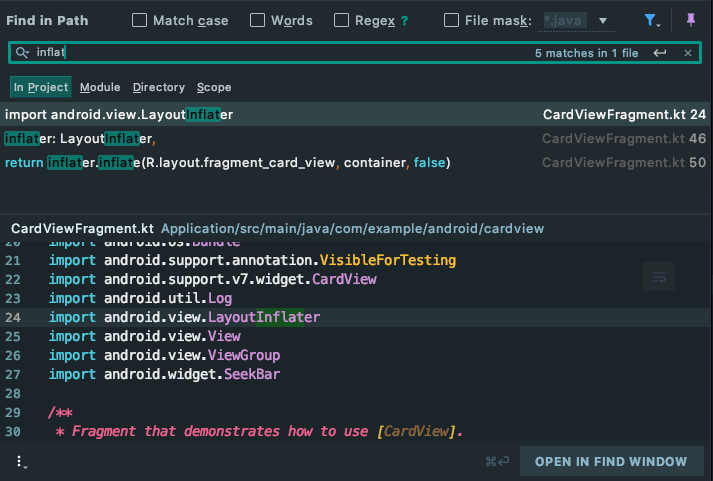
Task: Click the CardViewFragment.kt preview file name
Action: (x=82, y=229)
